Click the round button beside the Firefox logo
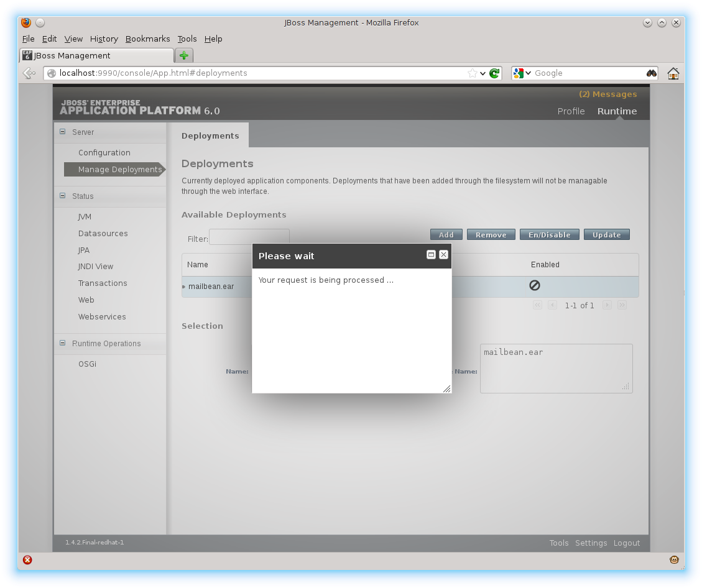Viewport: 702px width, 588px height. (x=40, y=22)
